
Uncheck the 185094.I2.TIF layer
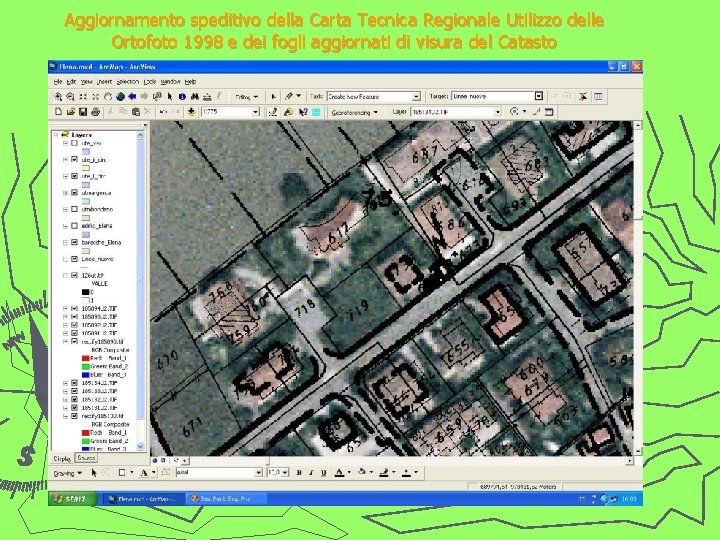coord(74,309)
